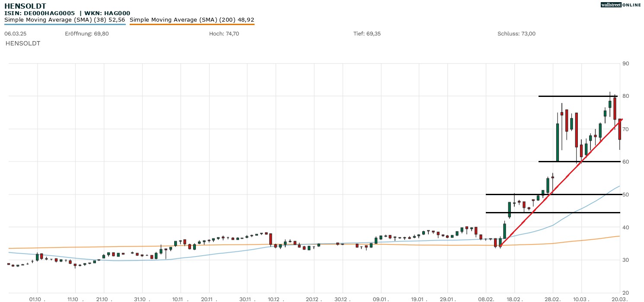Click the red ascending trendline
The height and width of the screenshot is (302, 644).
(x=561, y=183)
